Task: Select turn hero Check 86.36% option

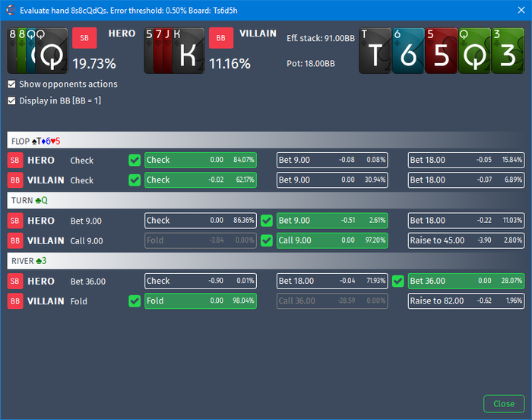Action: tap(201, 221)
